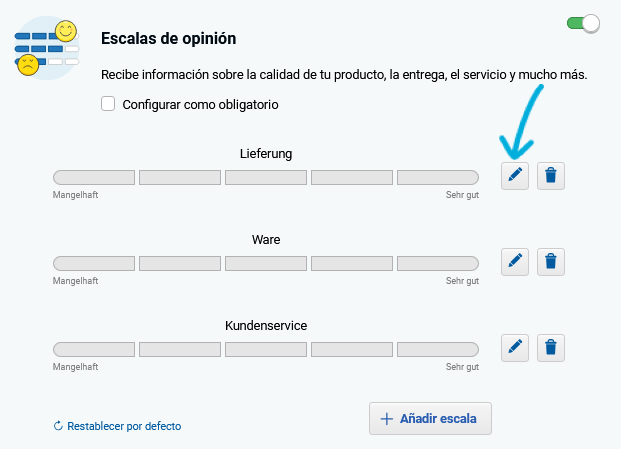Delete the Kundenservice scale using trash icon
This screenshot has width=621, height=449.
pyautogui.click(x=551, y=348)
